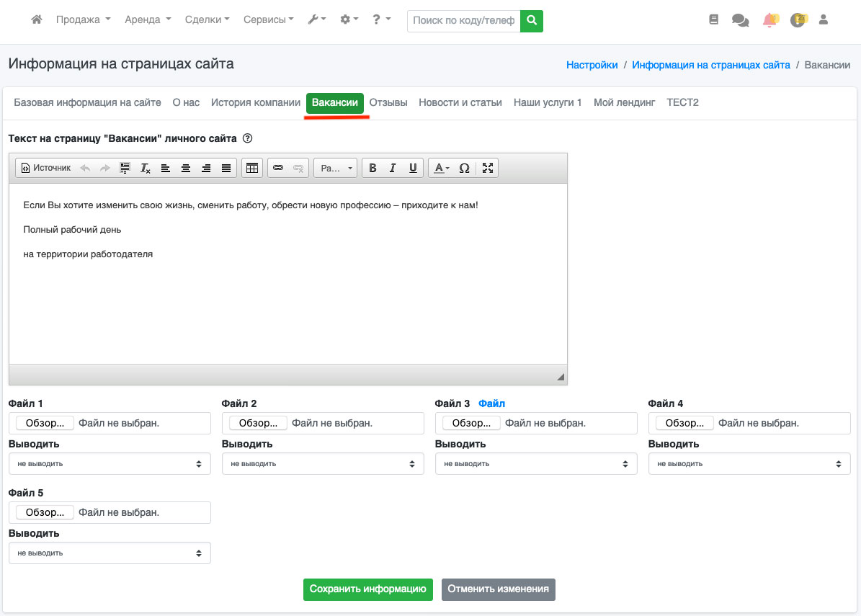Open the text color picker in the toolbar
Screen dimensions: 861x616
point(440,168)
